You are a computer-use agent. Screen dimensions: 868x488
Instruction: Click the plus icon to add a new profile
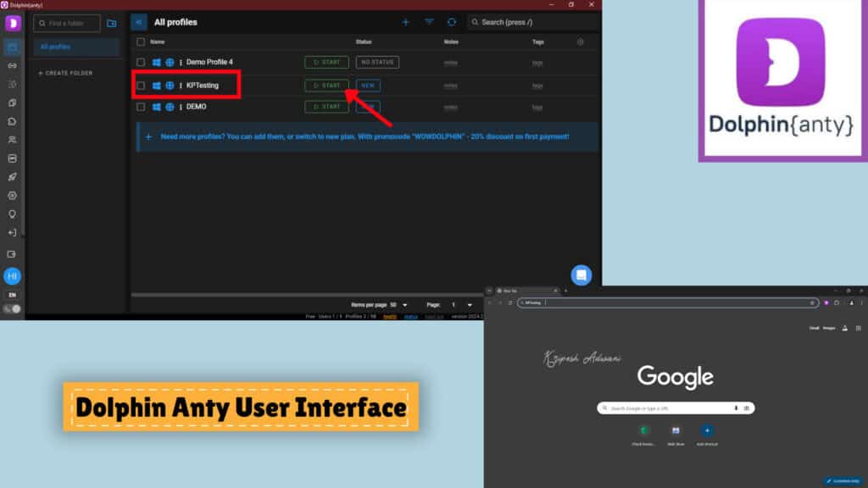[405, 22]
